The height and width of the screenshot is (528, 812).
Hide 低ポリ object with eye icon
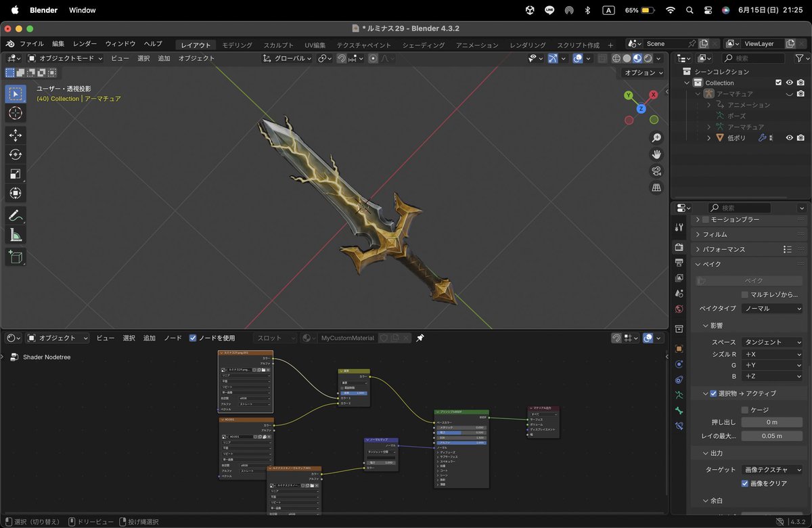point(789,137)
